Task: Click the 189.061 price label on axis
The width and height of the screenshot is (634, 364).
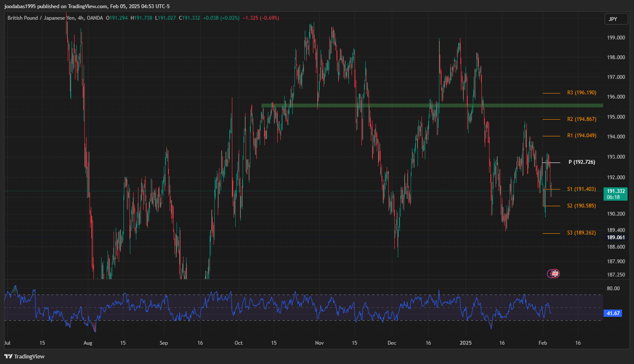Action: (x=616, y=238)
